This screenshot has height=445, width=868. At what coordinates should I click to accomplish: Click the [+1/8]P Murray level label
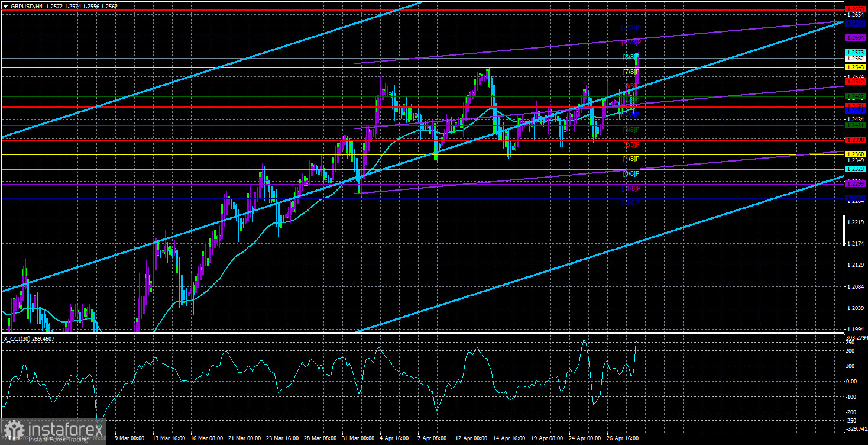click(630, 43)
